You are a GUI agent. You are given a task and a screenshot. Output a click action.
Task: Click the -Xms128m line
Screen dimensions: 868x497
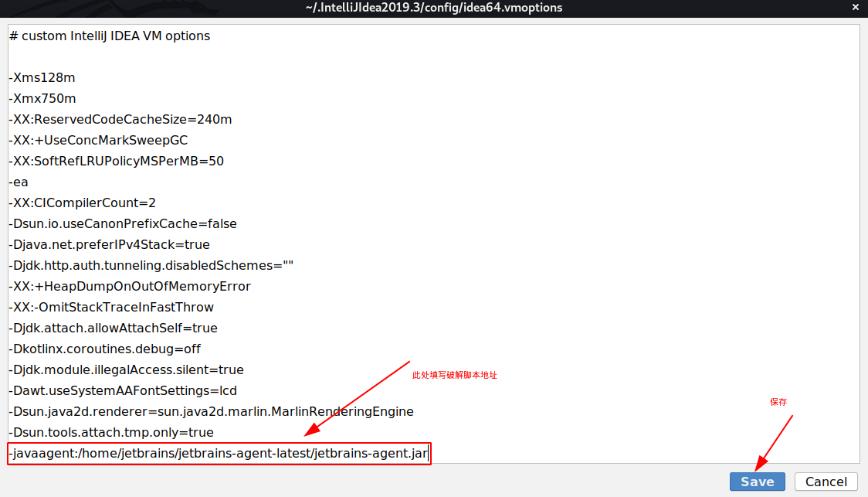[x=42, y=77]
